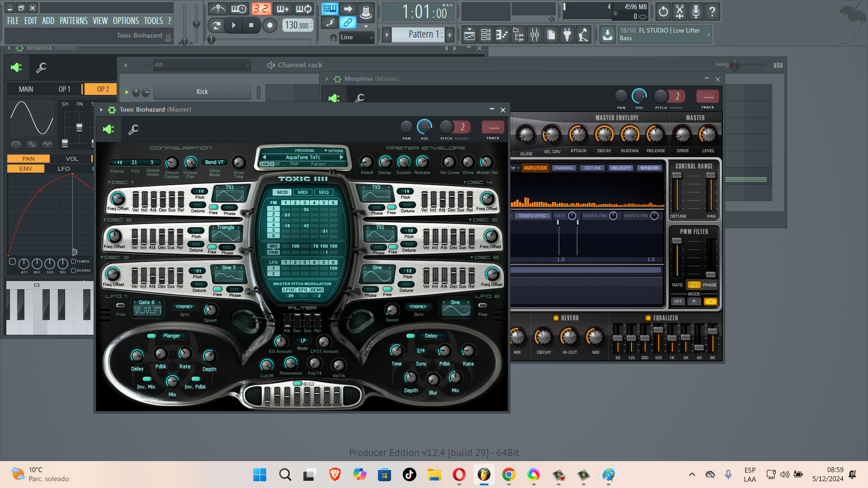The height and width of the screenshot is (488, 868).
Task: Open the FILE menu
Action: tap(13, 21)
